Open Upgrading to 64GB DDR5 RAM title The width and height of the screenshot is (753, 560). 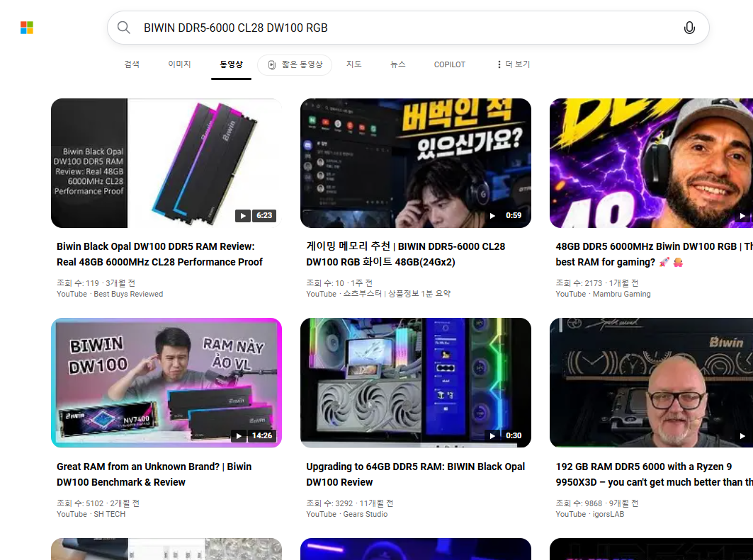[x=415, y=474]
